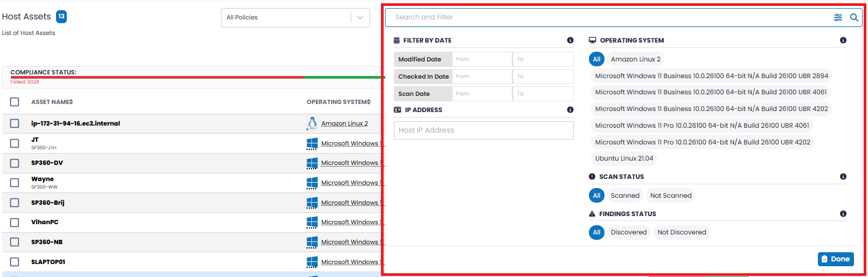This screenshot has width=868, height=277.
Task: Check the SP360-NB row checkbox
Action: (x=15, y=242)
